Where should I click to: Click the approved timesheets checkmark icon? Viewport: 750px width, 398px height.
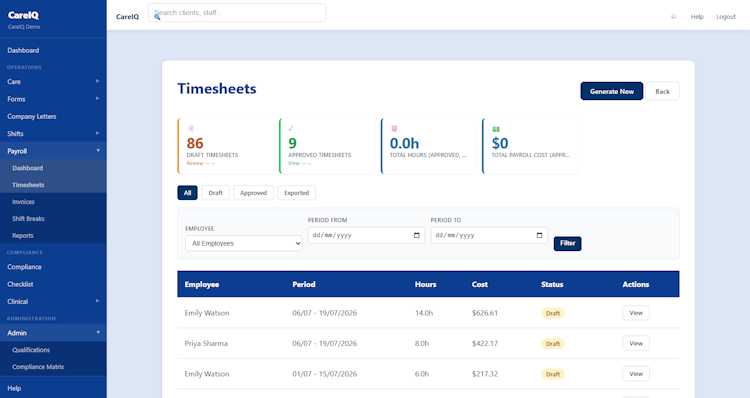tap(291, 128)
